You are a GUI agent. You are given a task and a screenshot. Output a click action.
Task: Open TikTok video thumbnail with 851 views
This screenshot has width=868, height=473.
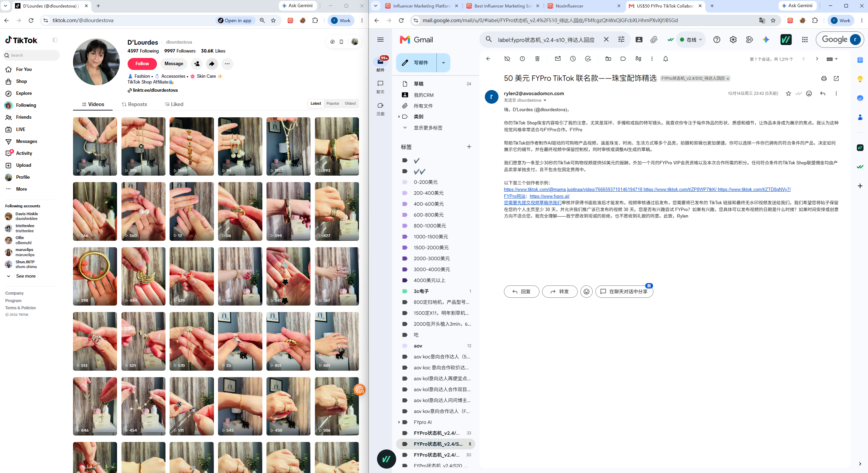click(288, 341)
